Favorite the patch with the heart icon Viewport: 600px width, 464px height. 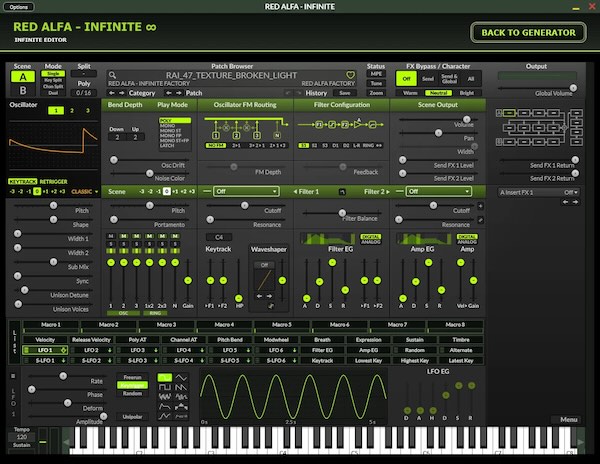(x=350, y=75)
